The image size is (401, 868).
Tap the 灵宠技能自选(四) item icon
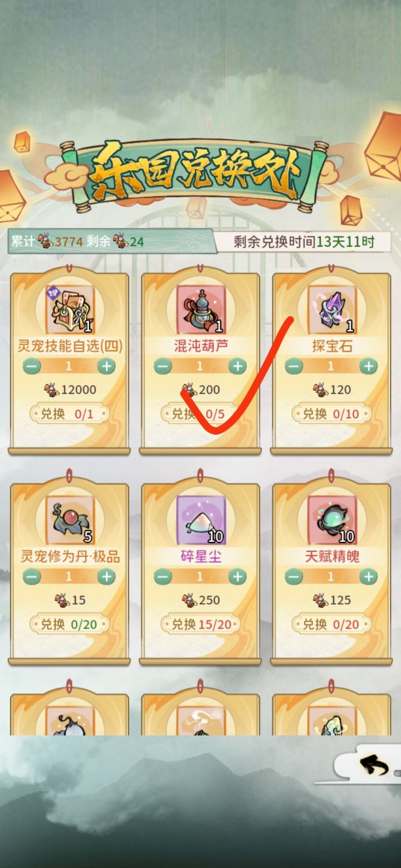70,309
